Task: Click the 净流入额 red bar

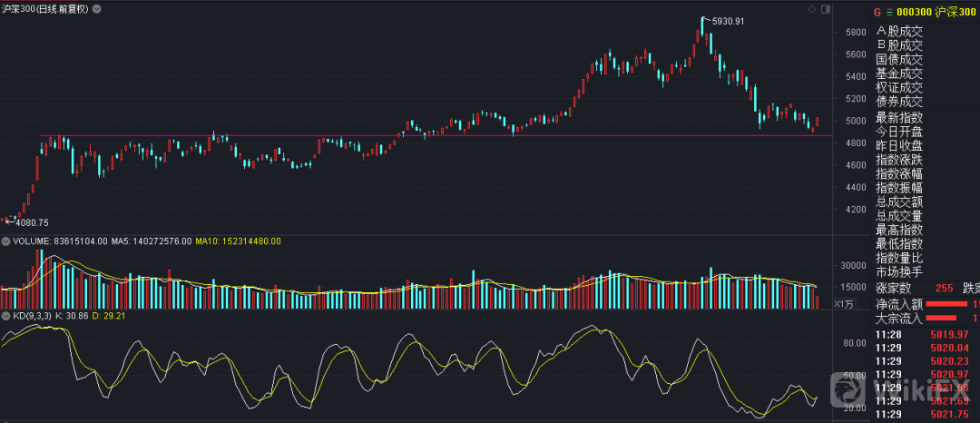Action: [x=945, y=304]
